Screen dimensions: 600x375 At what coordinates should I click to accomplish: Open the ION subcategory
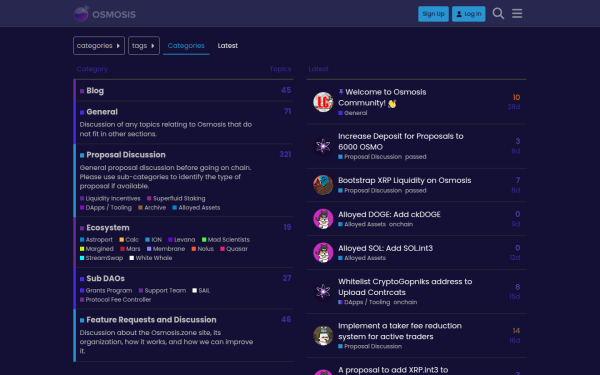click(153, 240)
